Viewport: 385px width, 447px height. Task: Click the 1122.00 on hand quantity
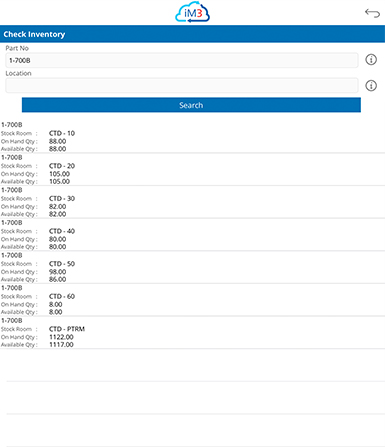coord(61,337)
